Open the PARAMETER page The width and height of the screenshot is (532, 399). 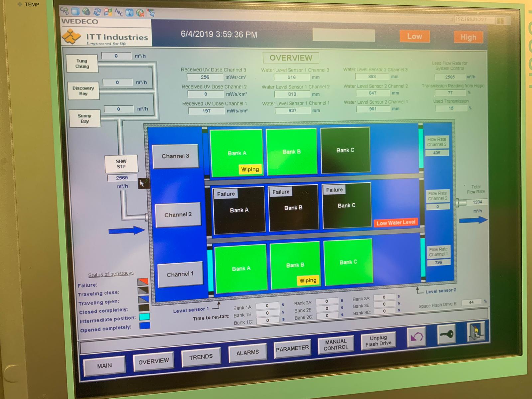(292, 348)
